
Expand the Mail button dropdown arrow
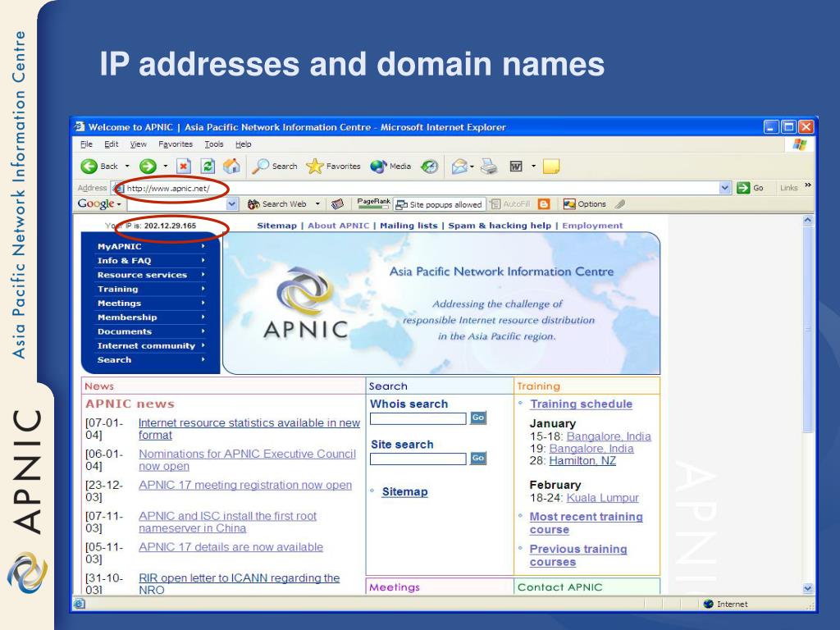click(x=472, y=167)
